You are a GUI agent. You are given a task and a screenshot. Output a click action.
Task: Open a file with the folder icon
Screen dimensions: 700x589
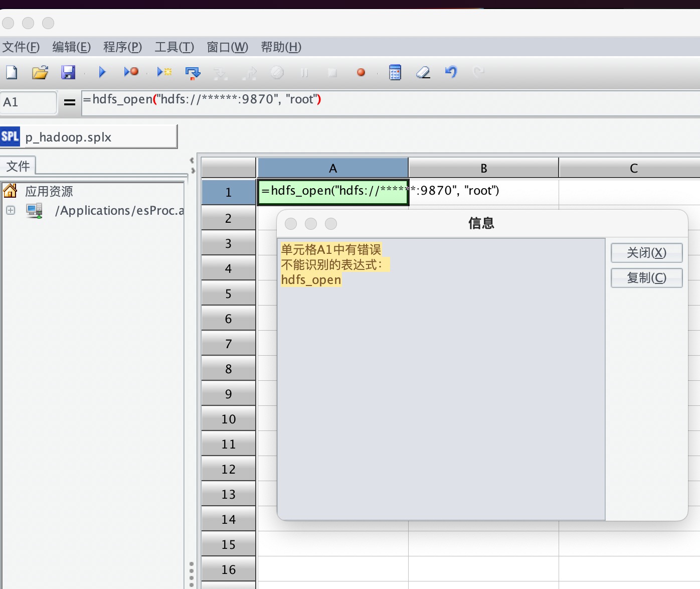point(40,73)
